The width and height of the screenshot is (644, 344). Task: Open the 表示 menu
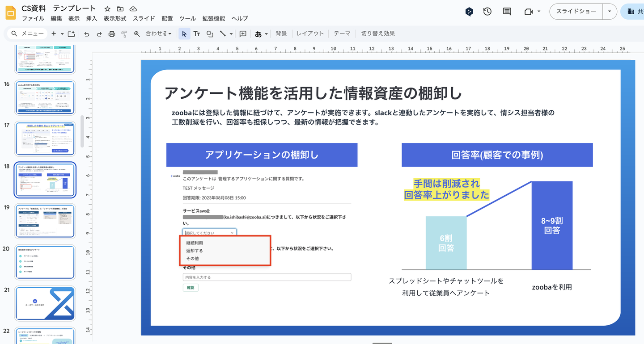74,18
